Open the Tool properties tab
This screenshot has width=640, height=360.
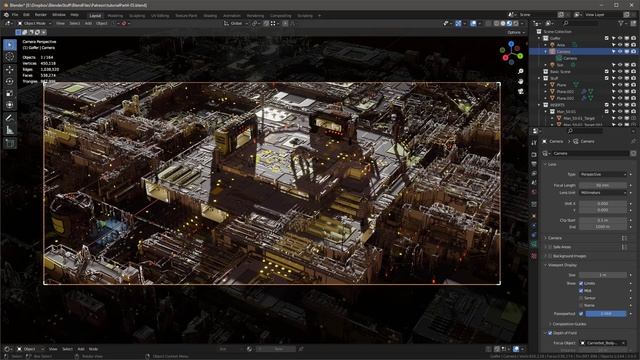534,142
